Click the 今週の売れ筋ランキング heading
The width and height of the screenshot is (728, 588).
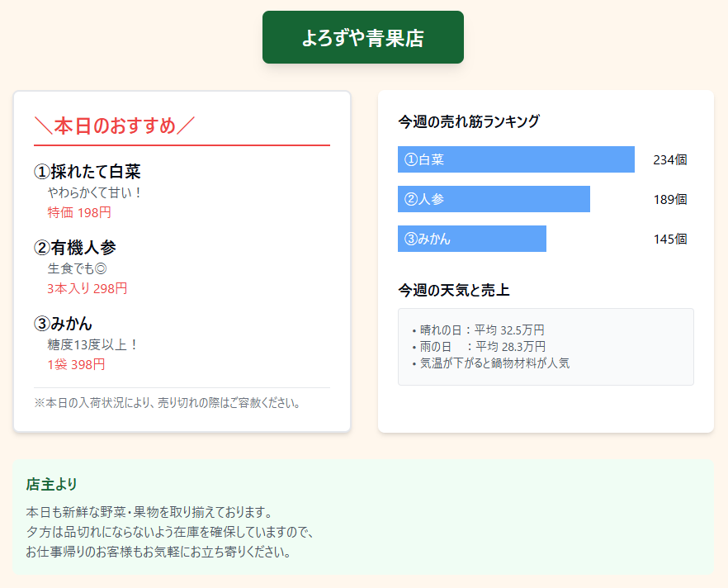469,121
